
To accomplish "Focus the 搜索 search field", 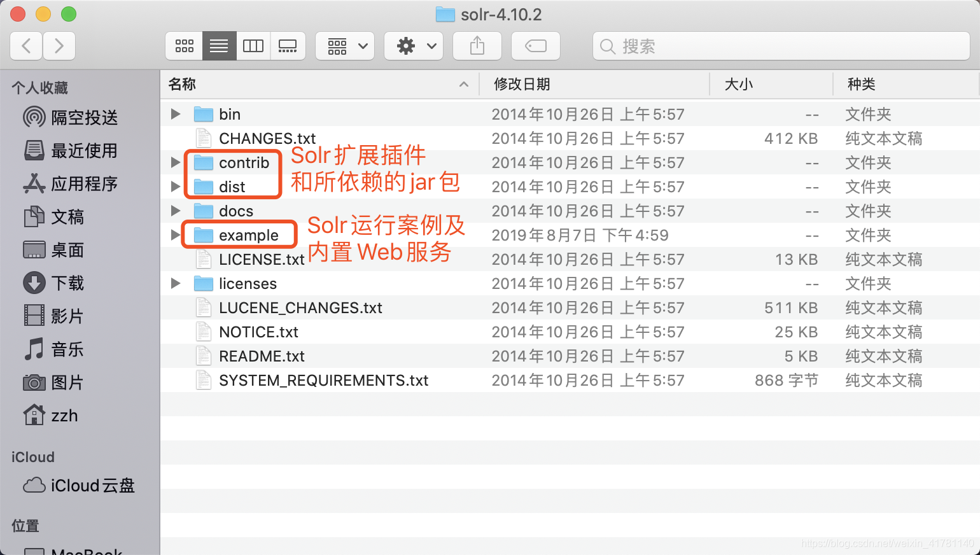I will (781, 46).
